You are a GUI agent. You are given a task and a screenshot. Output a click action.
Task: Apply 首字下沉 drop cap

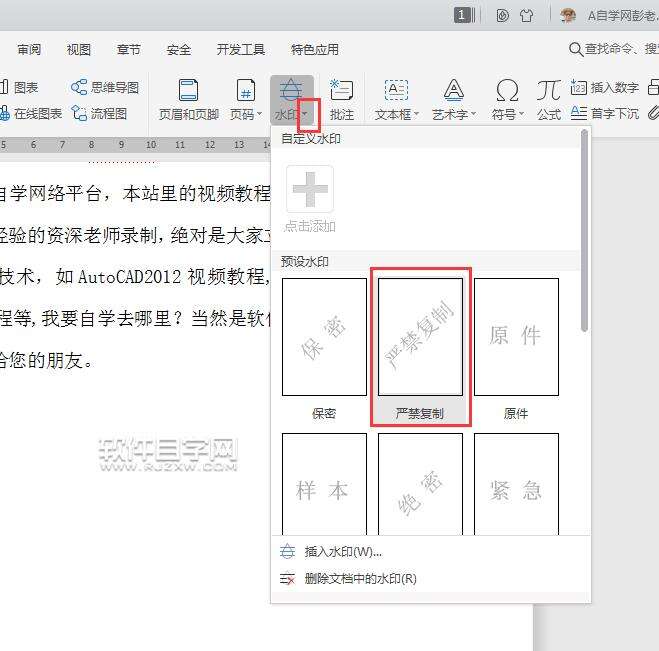click(605, 113)
